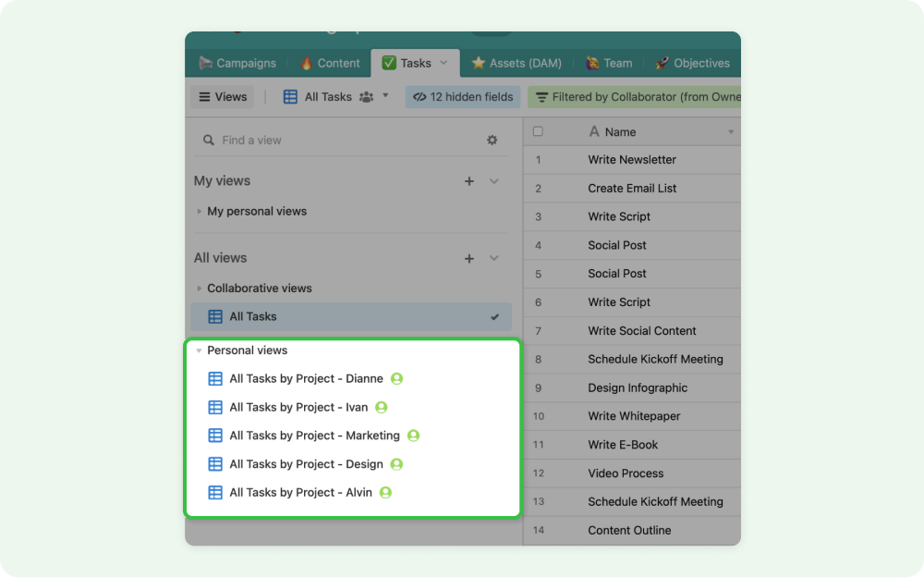This screenshot has width=924, height=578.
Task: Click the Objectives rocket icon
Action: click(662, 63)
